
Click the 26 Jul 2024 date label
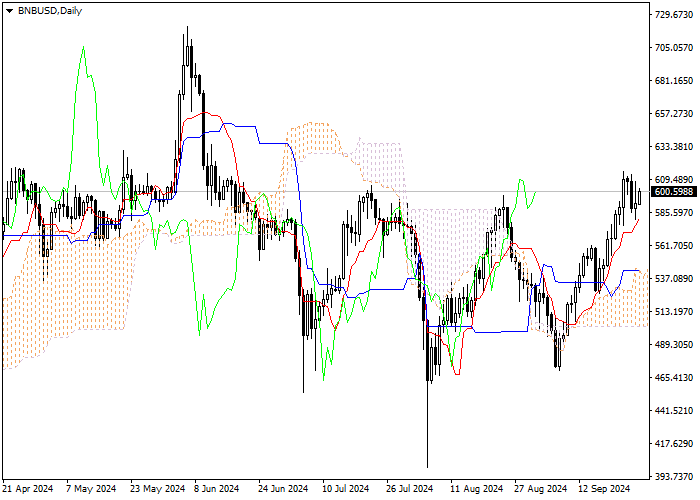pos(410,489)
